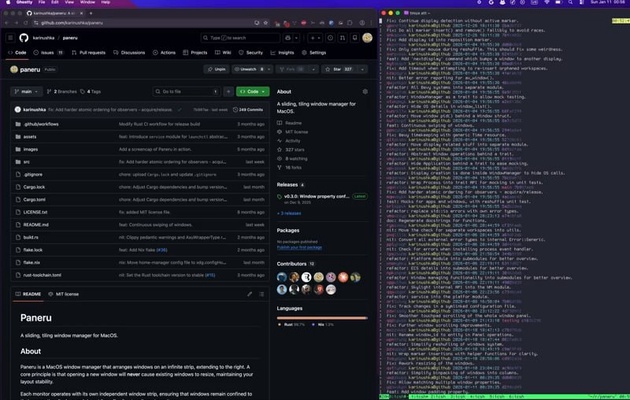
Task: Unpin the paneru repository
Action: (x=216, y=69)
